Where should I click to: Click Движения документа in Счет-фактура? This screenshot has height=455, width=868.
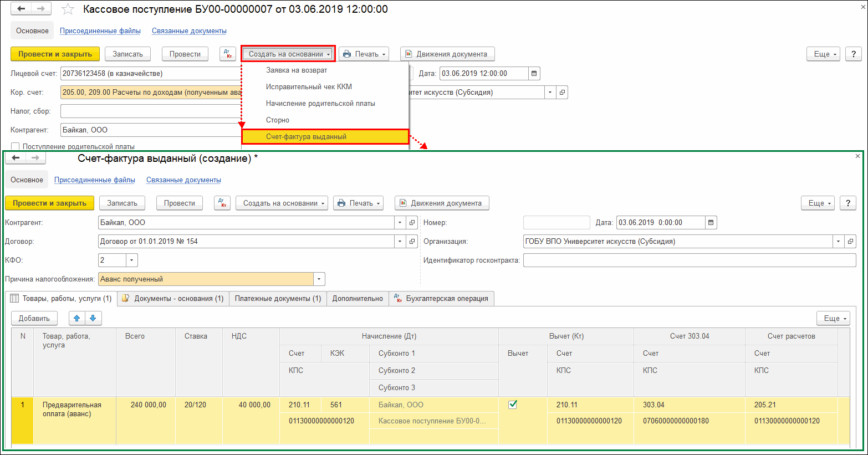pyautogui.click(x=442, y=203)
